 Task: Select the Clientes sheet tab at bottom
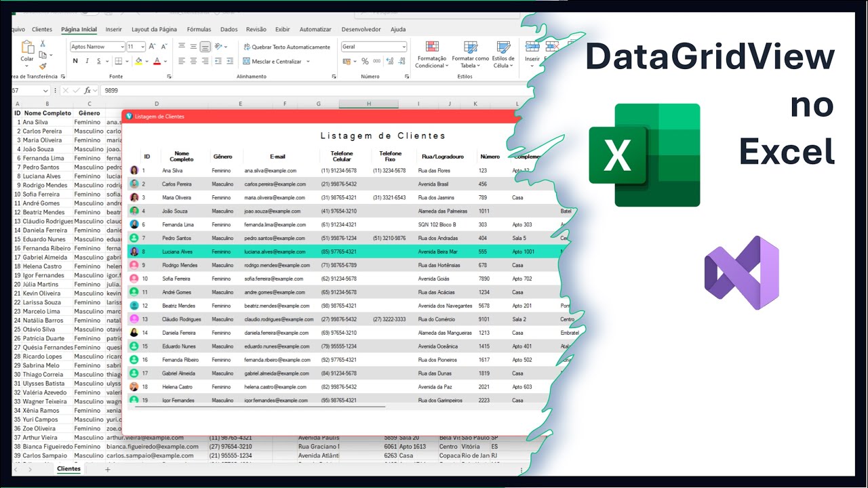[x=68, y=469]
